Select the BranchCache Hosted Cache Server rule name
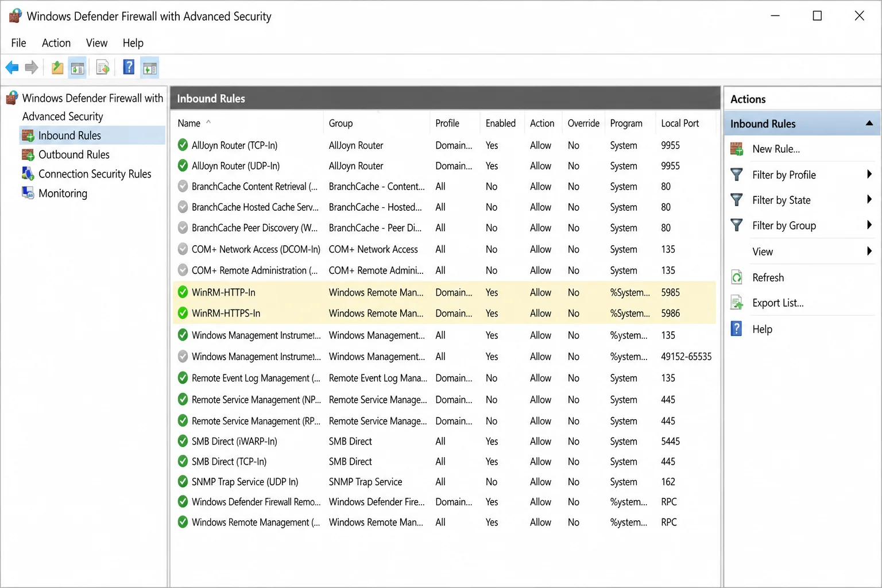 [x=255, y=207]
